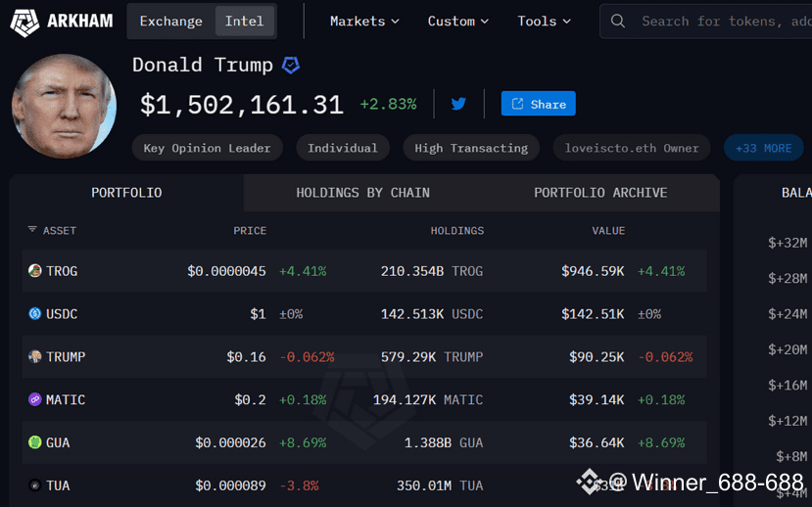The height and width of the screenshot is (507, 812).
Task: Click the Donald Trump name heading
Action: [203, 66]
